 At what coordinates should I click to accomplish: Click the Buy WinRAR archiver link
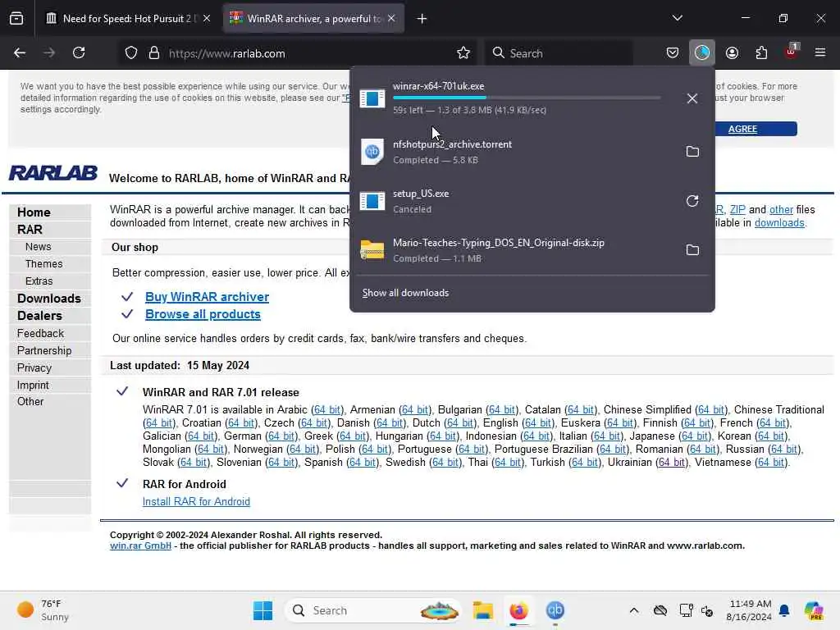click(207, 297)
